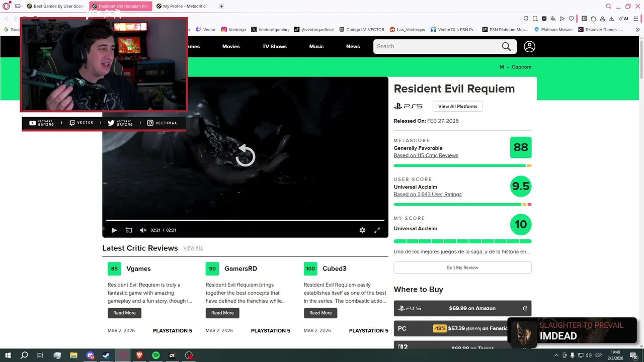This screenshot has width=644, height=362.
Task: Click the Metacritic search magnifier icon
Action: pyautogui.click(x=506, y=47)
